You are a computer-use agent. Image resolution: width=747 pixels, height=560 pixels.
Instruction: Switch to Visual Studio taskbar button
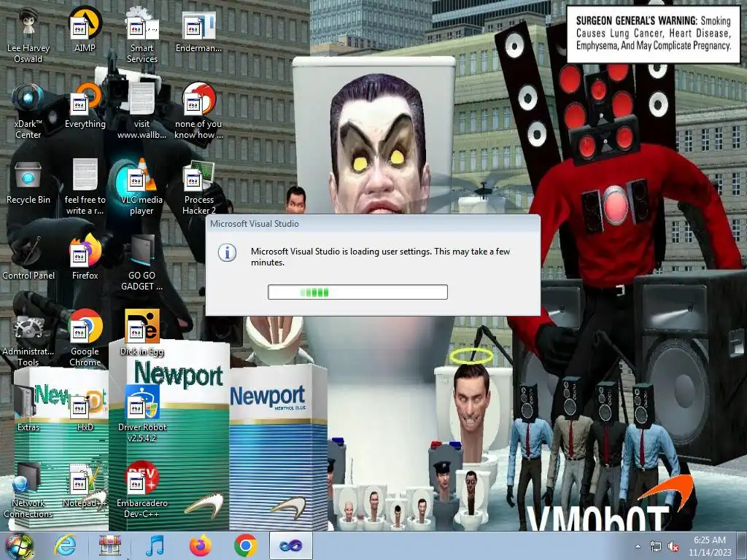click(x=291, y=545)
